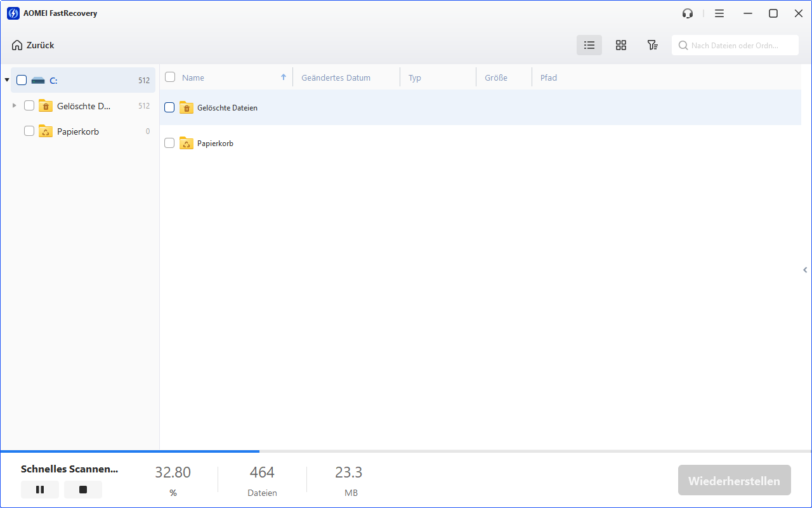Sort list by Größe column
Image resolution: width=812 pixels, height=508 pixels.
496,77
